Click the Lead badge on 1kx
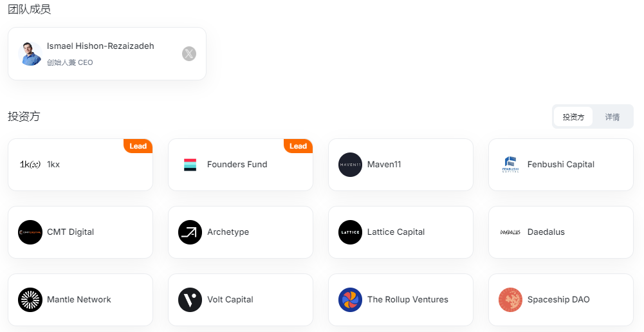The width and height of the screenshot is (644, 332). pos(138,146)
